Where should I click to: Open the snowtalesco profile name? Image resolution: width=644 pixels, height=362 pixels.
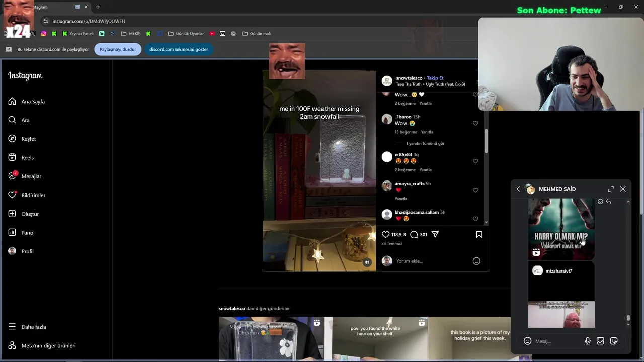409,78
